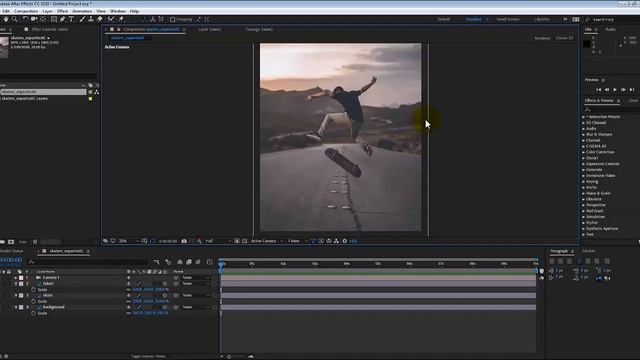
Task: Expand the Distort effects category
Action: [584, 158]
